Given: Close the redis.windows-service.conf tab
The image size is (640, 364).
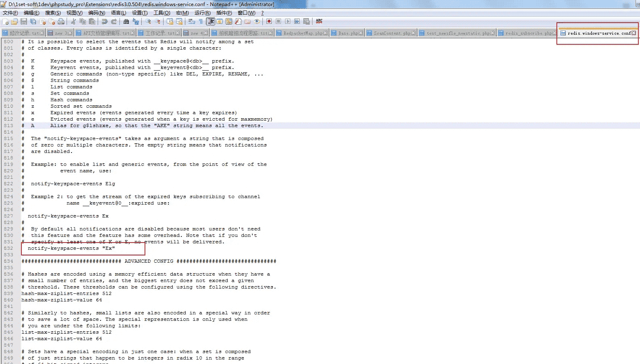Looking at the screenshot, I should (x=634, y=33).
